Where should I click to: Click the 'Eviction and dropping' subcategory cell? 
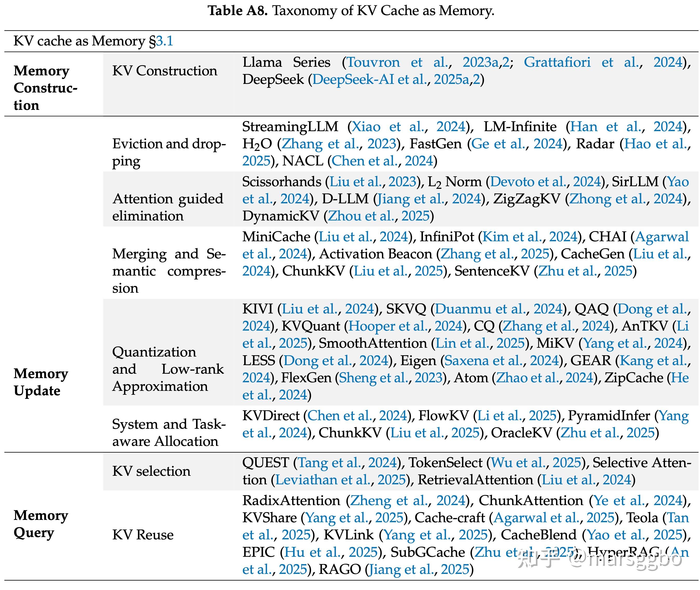[x=169, y=152]
